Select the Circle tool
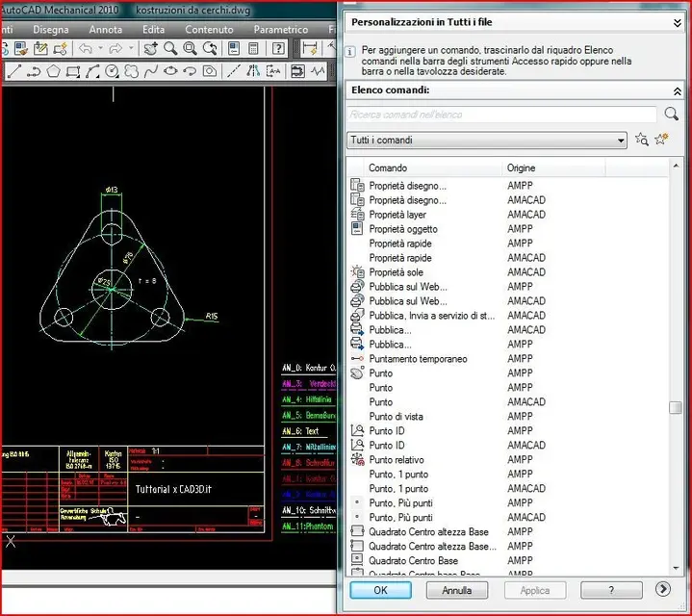 pos(112,71)
